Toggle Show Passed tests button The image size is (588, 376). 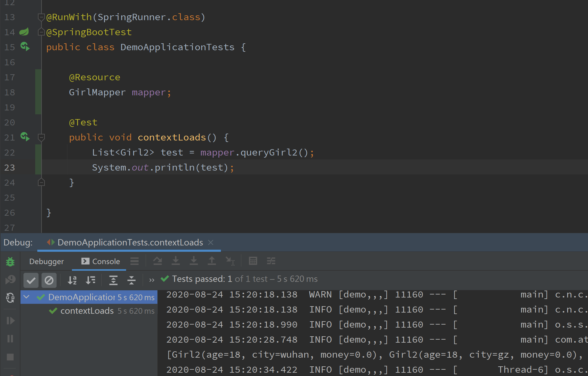(31, 280)
